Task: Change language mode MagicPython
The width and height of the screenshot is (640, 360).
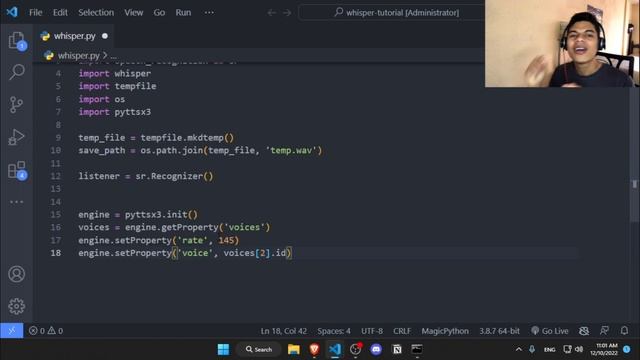Action: 445,331
